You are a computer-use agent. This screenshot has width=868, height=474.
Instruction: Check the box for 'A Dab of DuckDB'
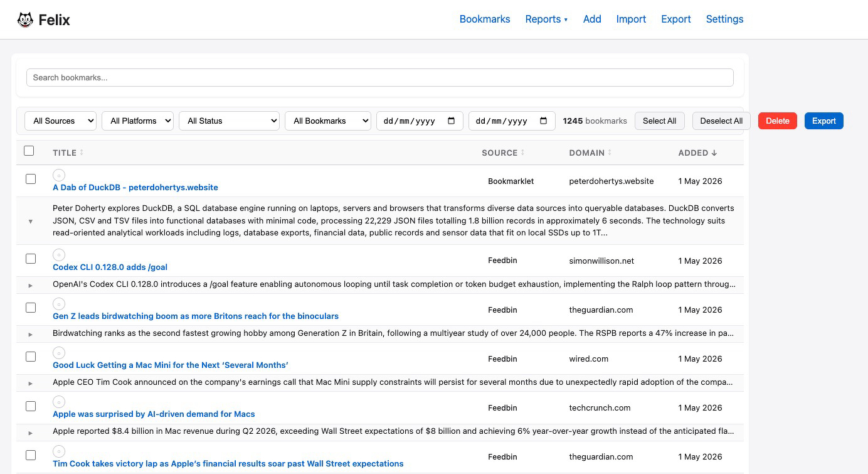coord(31,179)
